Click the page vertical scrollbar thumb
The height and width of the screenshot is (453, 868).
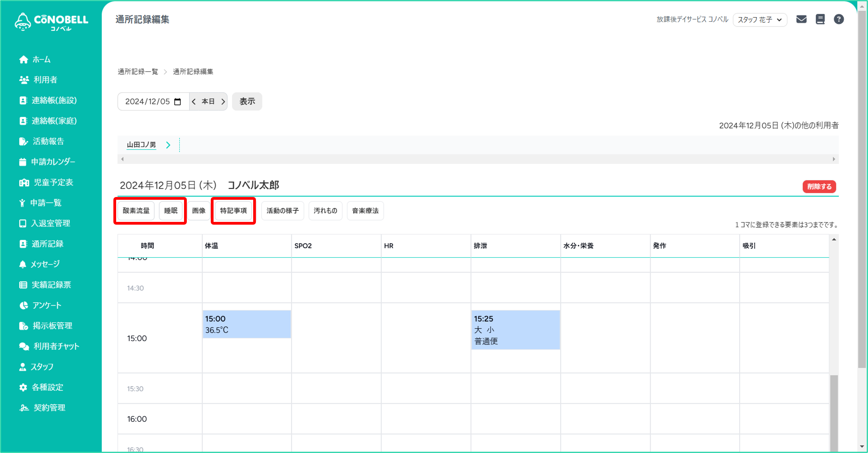(862, 189)
